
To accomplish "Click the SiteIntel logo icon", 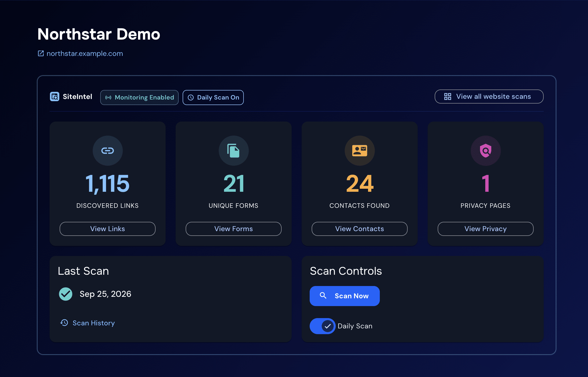I will tap(55, 97).
